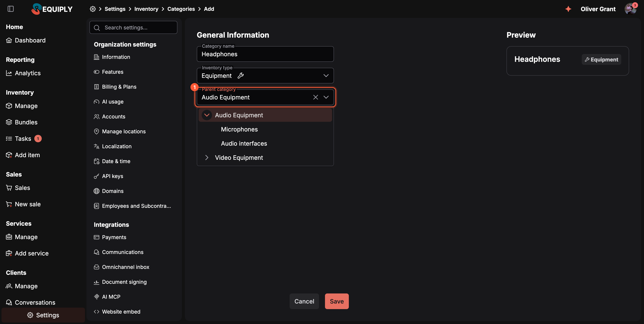The height and width of the screenshot is (324, 644).
Task: Clear the parent category selection
Action: pos(315,97)
